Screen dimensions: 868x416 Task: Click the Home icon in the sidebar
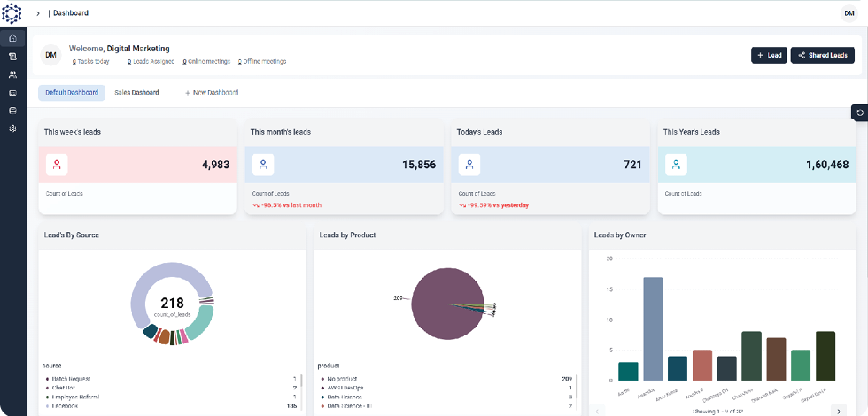click(12, 39)
